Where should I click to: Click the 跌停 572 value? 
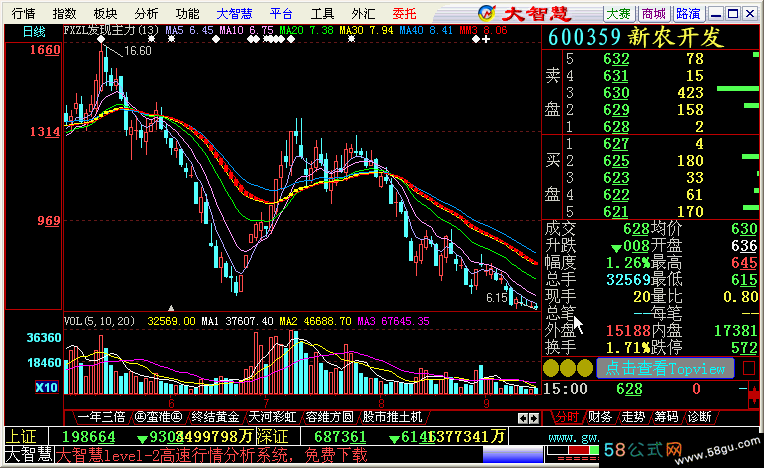tap(745, 348)
